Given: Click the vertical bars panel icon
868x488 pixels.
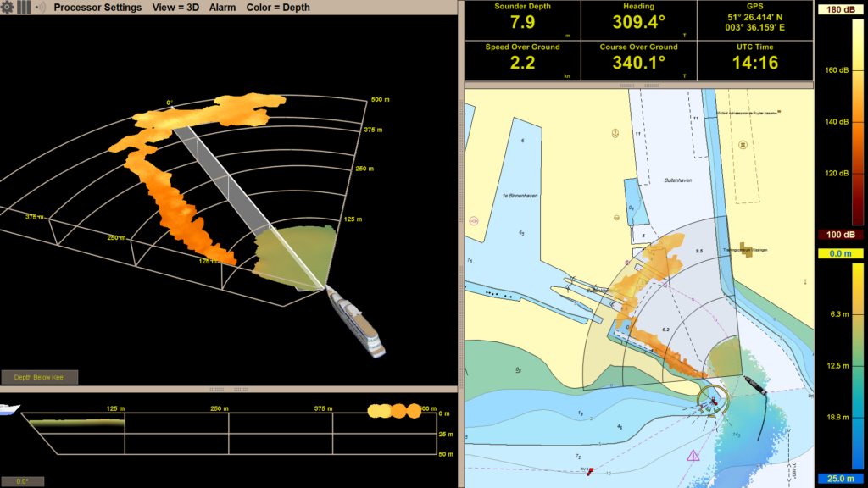Looking at the screenshot, I should pyautogui.click(x=24, y=8).
